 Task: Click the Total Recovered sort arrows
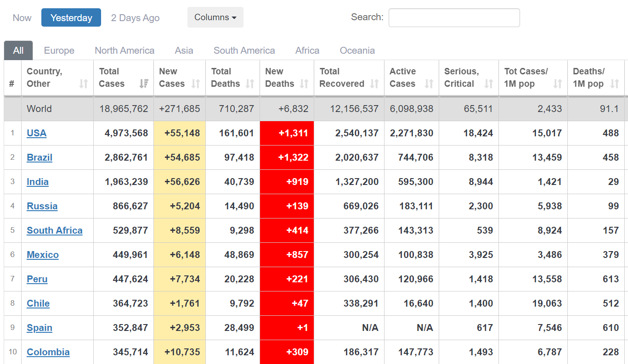point(374,84)
